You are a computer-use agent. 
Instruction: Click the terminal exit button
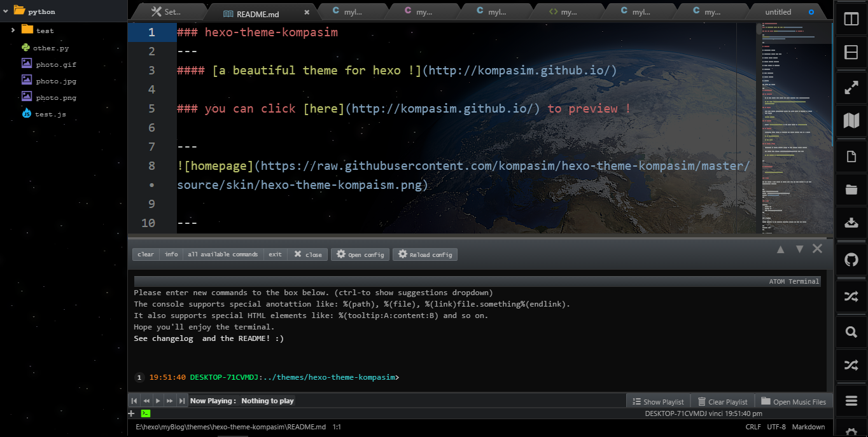point(275,254)
